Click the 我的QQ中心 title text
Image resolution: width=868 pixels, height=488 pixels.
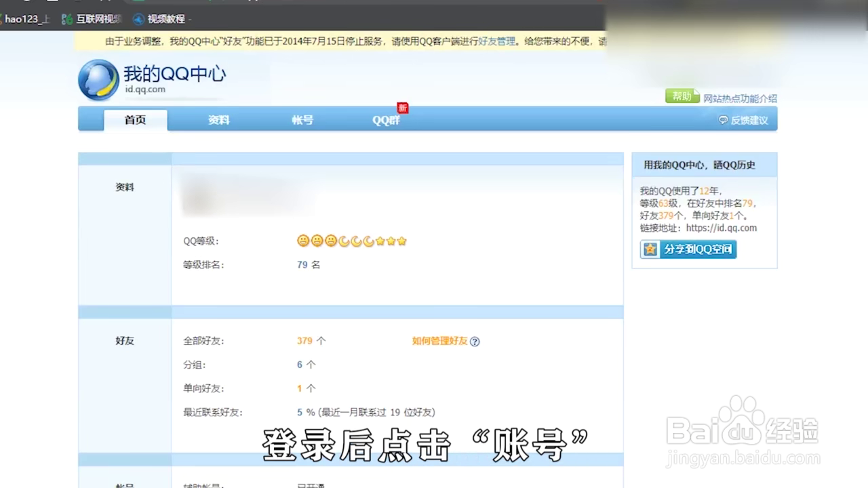(x=174, y=73)
